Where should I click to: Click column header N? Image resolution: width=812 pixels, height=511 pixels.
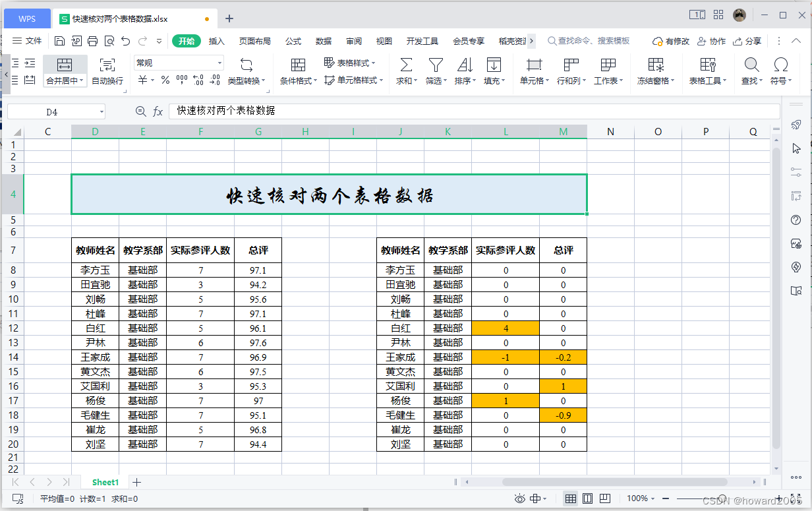pos(610,132)
